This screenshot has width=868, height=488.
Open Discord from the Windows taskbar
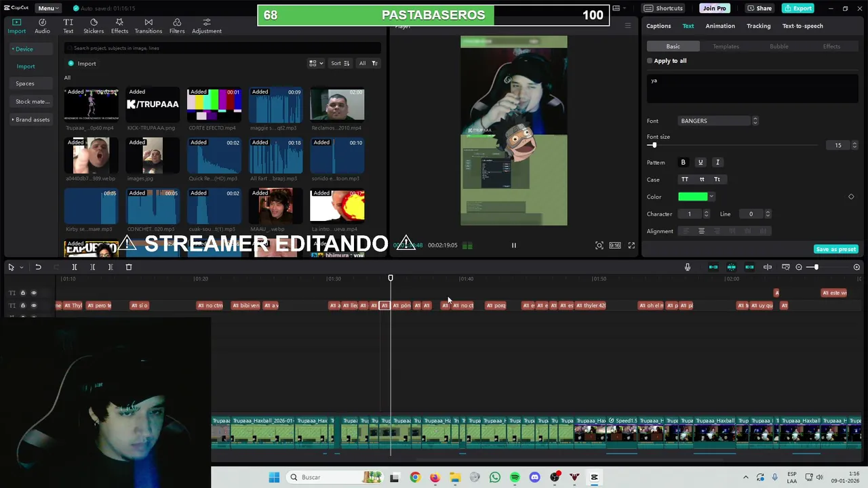click(x=534, y=477)
